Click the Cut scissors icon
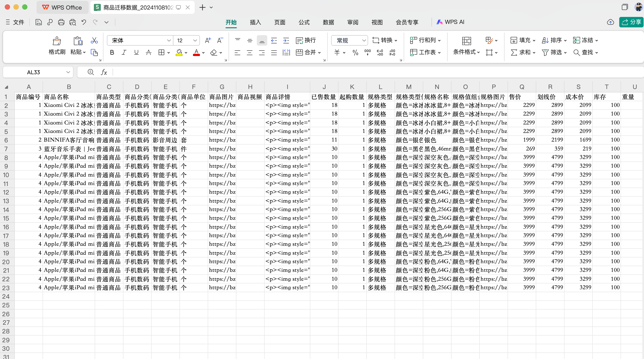Image resolution: width=644 pixels, height=359 pixels. click(94, 40)
